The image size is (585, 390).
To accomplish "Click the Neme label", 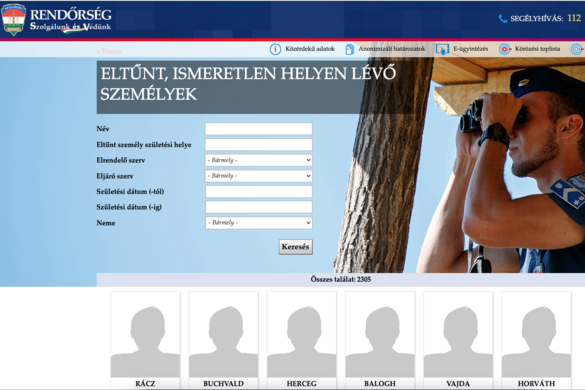I will pyautogui.click(x=106, y=223).
